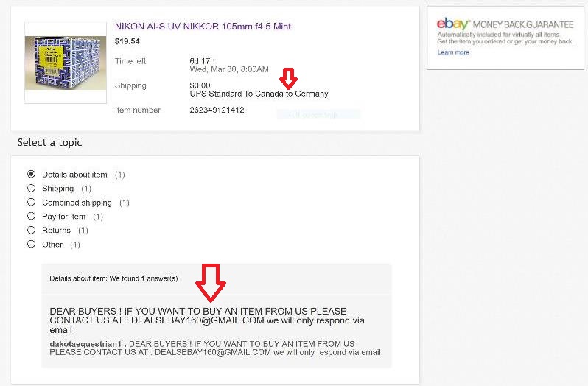Click Learn more about Money Back Guarantee
This screenshot has width=588, height=386.
[x=453, y=52]
